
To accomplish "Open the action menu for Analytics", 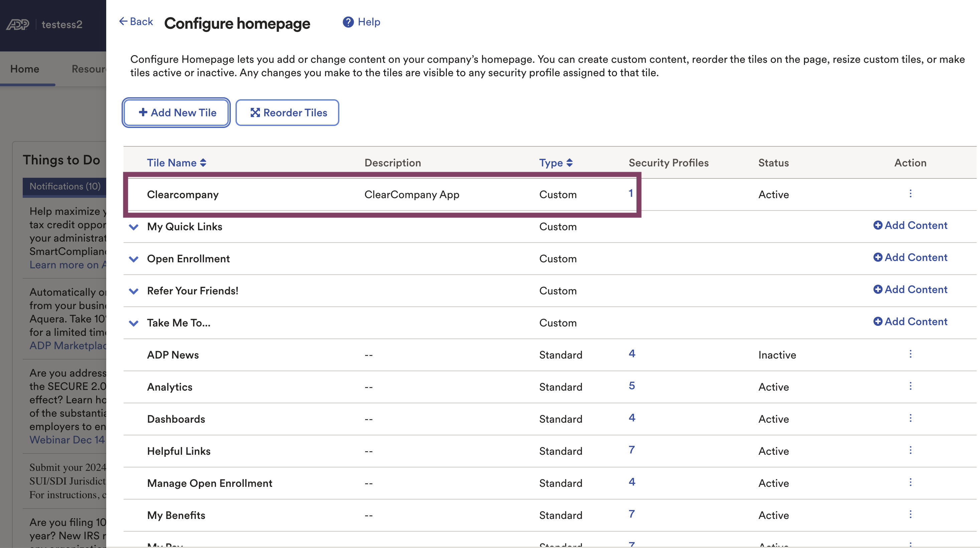I will 911,386.
